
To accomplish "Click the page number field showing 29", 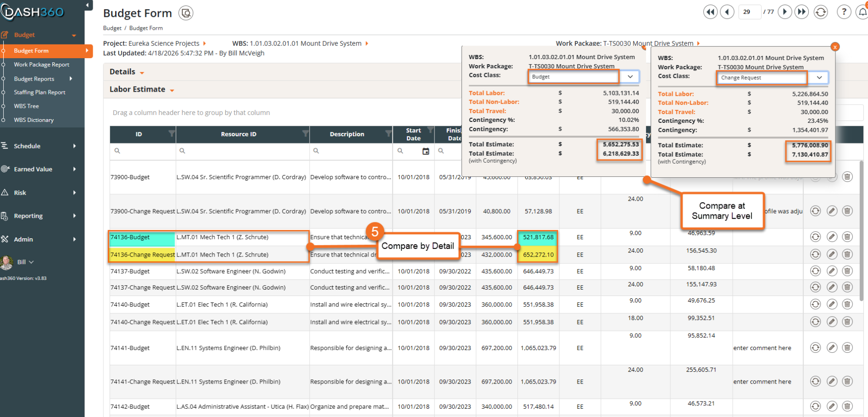I will pyautogui.click(x=750, y=12).
